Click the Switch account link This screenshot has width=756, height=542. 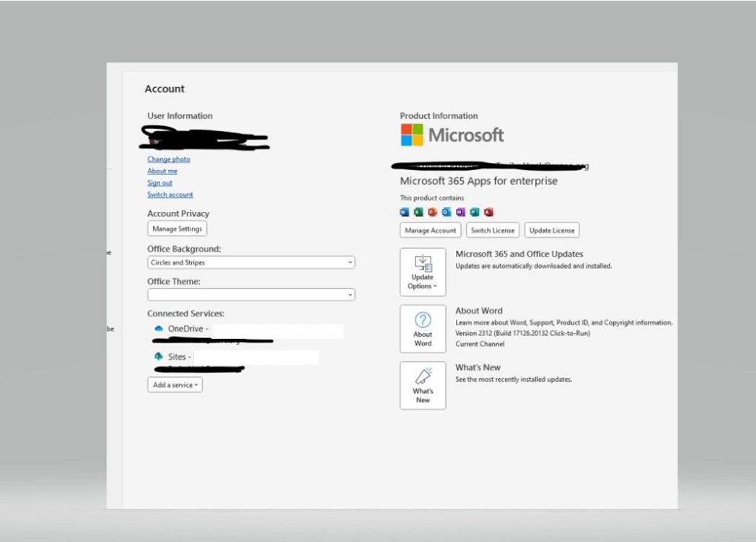coord(170,195)
